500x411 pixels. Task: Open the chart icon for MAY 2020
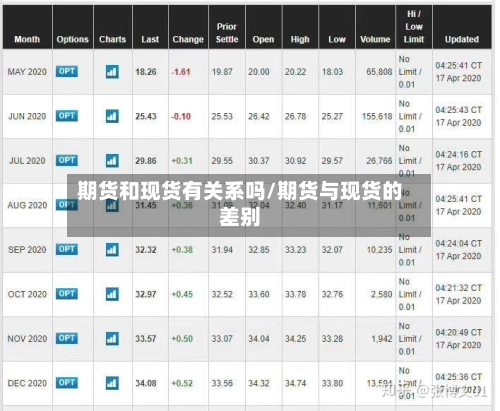point(112,72)
